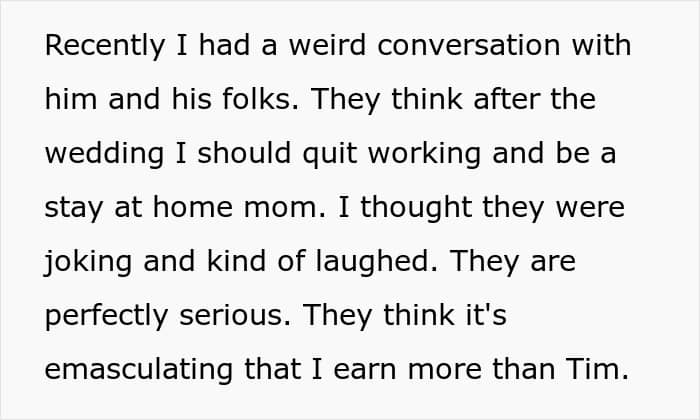Click the word "after" in the second line
This screenshot has height=420, width=700.
[507, 99]
